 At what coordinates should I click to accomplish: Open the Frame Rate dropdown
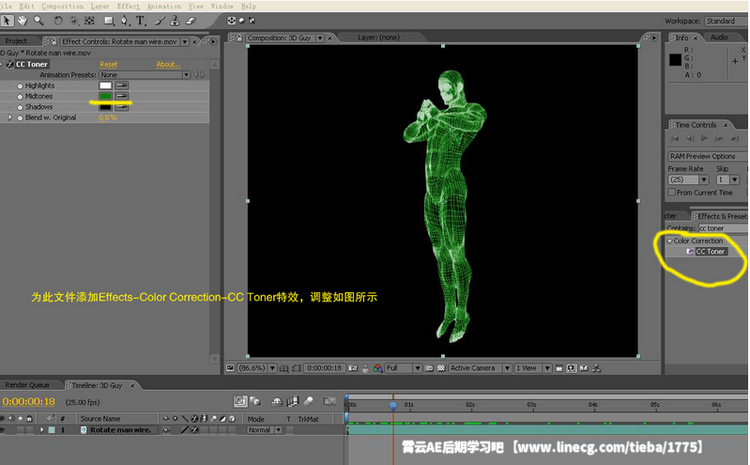click(688, 180)
